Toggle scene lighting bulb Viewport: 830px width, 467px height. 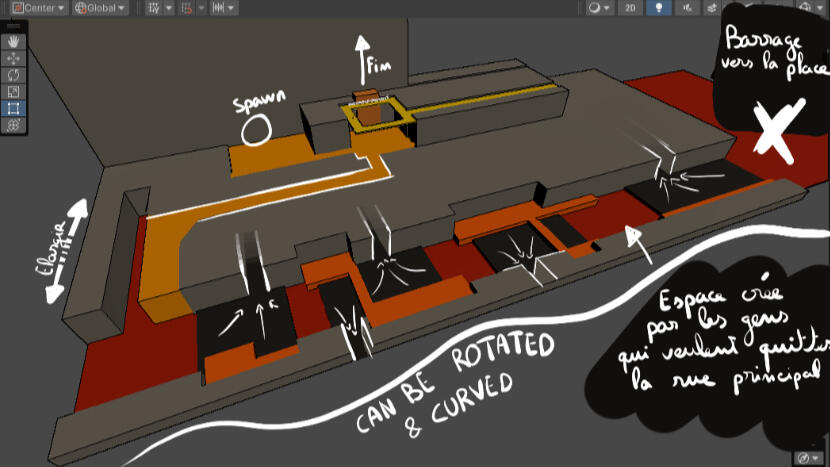(658, 8)
